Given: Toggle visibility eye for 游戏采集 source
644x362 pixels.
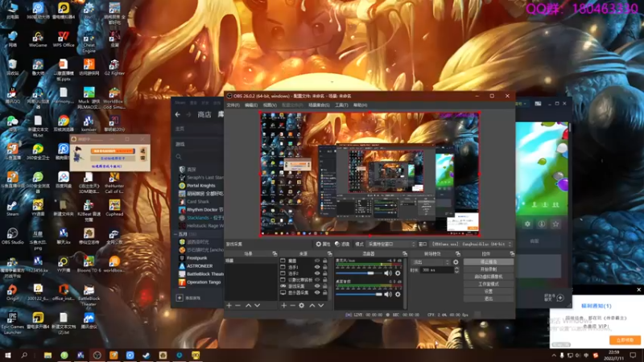Looking at the screenshot, I should point(317,286).
